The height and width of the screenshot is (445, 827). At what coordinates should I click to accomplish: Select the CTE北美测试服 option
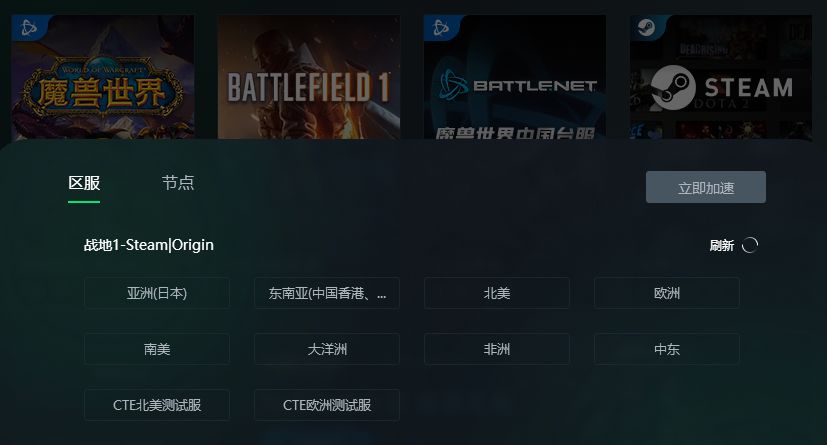click(157, 405)
